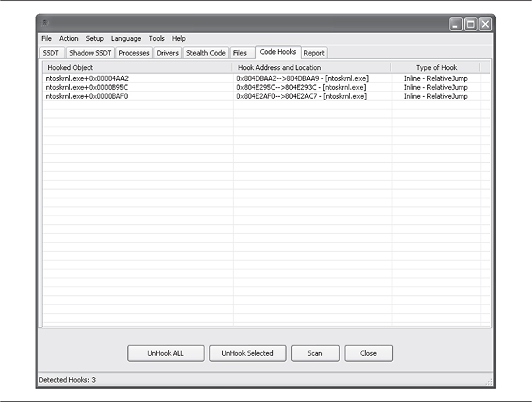Switch to the Files tab
The image size is (532, 402).
coord(240,53)
